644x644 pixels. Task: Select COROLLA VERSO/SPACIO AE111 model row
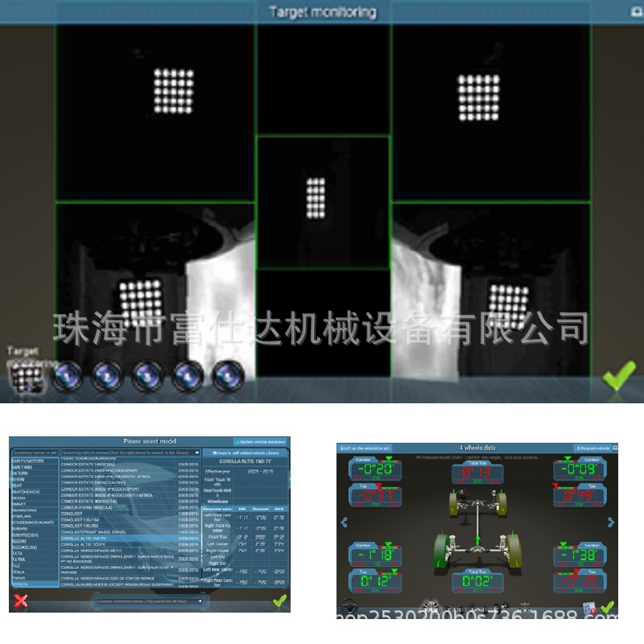tap(130, 551)
